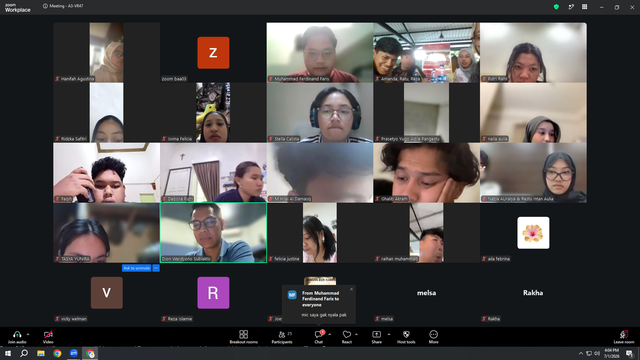The height and width of the screenshot is (360, 640).
Task: Click the muted mic icon beside Rakha label
Action: 484,319
